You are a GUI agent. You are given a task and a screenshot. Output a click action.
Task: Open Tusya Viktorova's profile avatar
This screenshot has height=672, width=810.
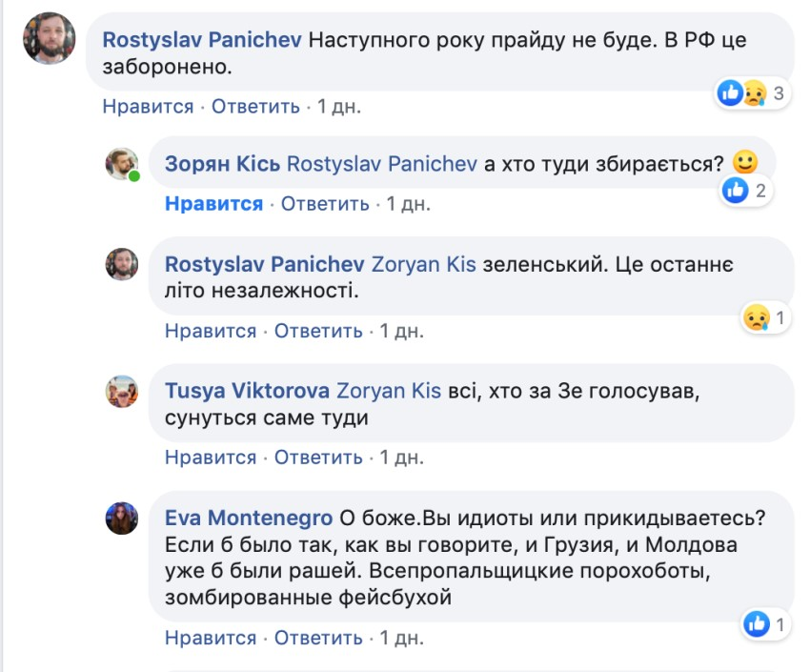click(x=122, y=392)
